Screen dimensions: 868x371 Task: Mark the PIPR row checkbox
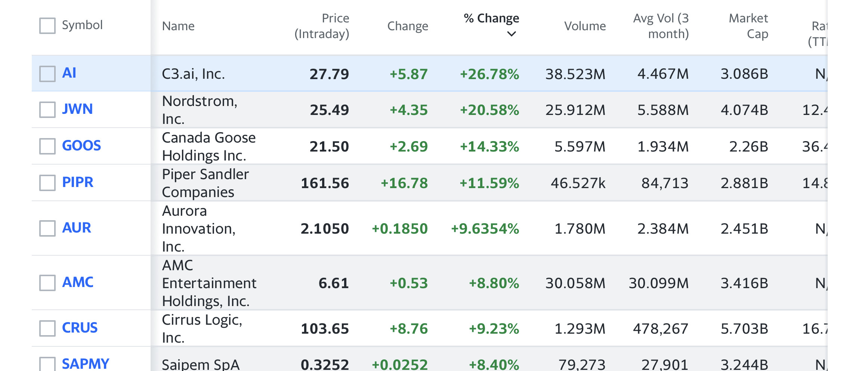47,183
